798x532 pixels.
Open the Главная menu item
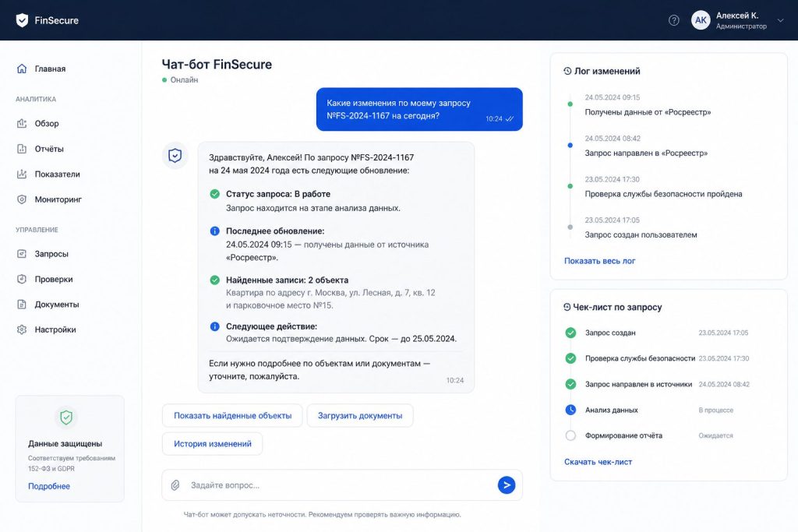[50, 69]
